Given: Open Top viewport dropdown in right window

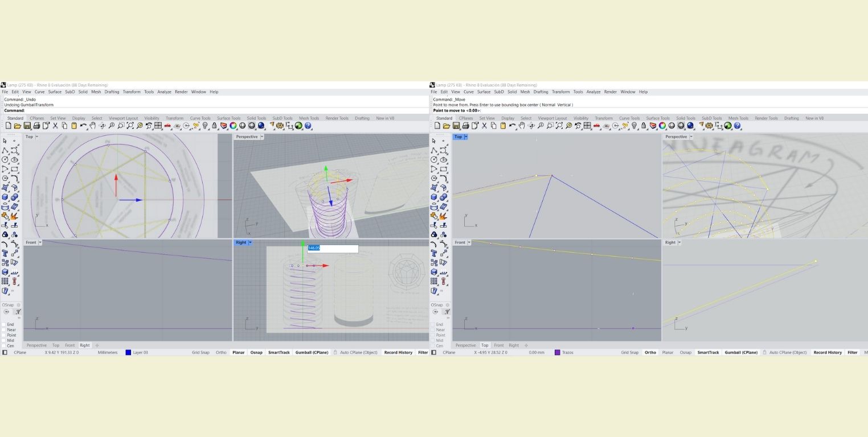Looking at the screenshot, I should (466, 137).
